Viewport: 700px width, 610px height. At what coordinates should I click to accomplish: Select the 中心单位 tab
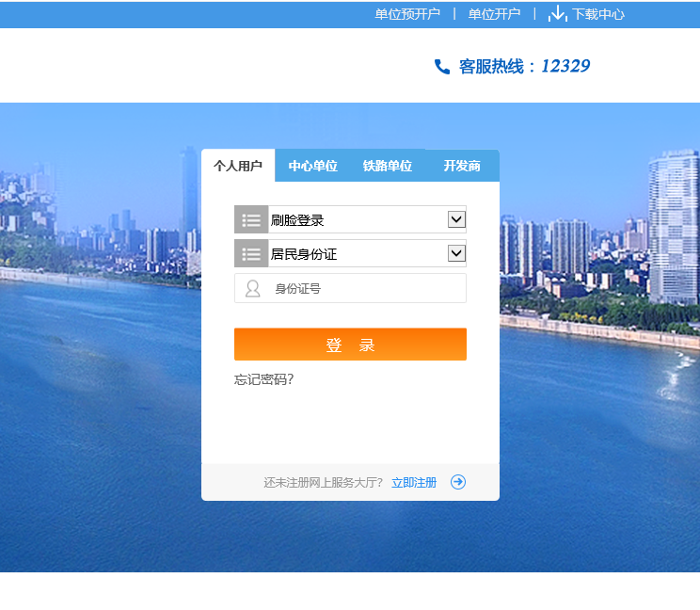tap(312, 166)
